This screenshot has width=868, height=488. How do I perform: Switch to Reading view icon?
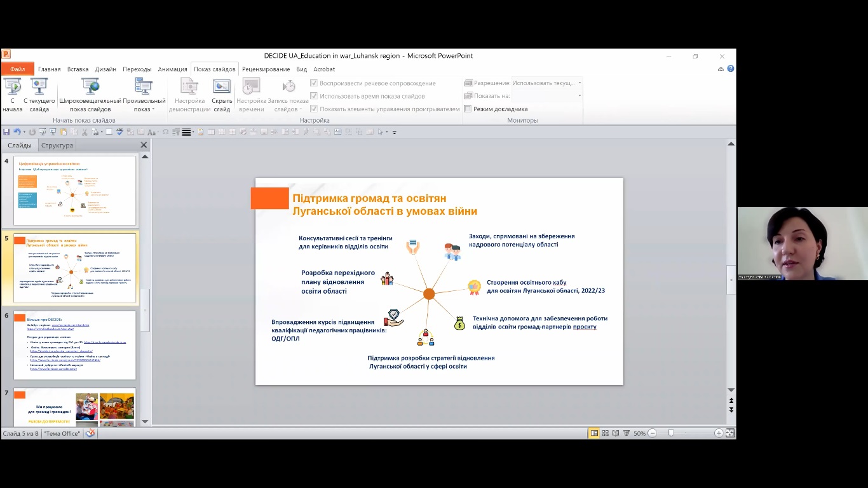615,433
